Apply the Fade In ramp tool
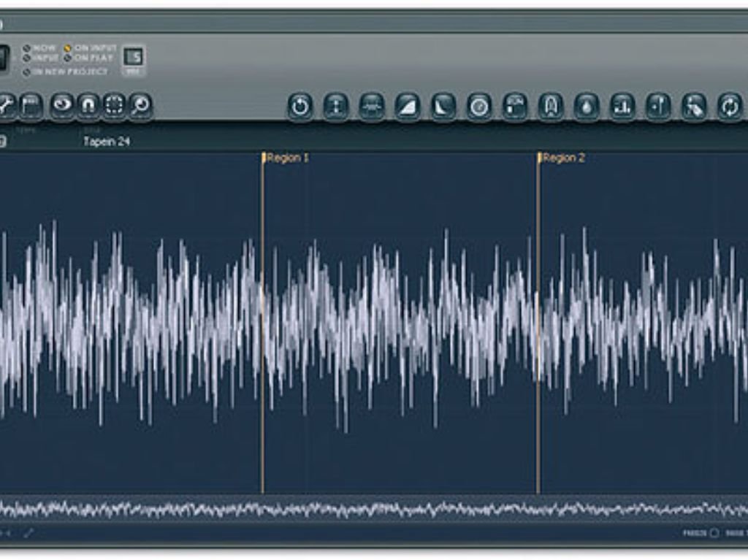748x560 pixels. 408,107
